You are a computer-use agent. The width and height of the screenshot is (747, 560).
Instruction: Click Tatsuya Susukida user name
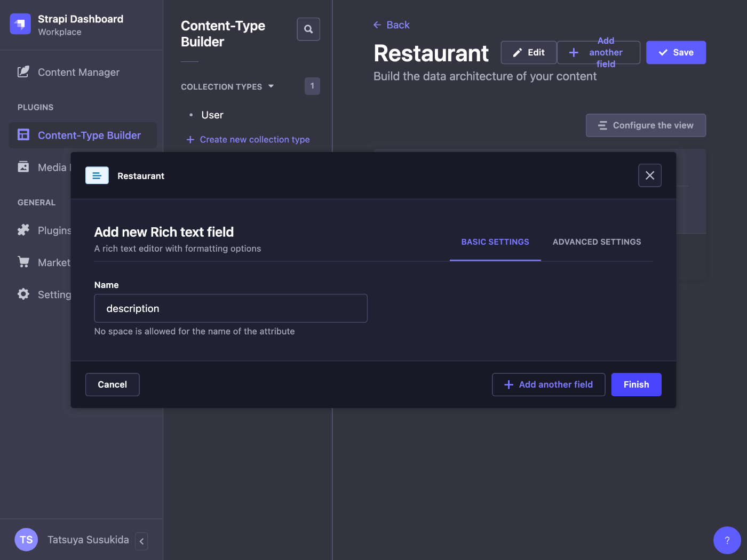coord(88,540)
